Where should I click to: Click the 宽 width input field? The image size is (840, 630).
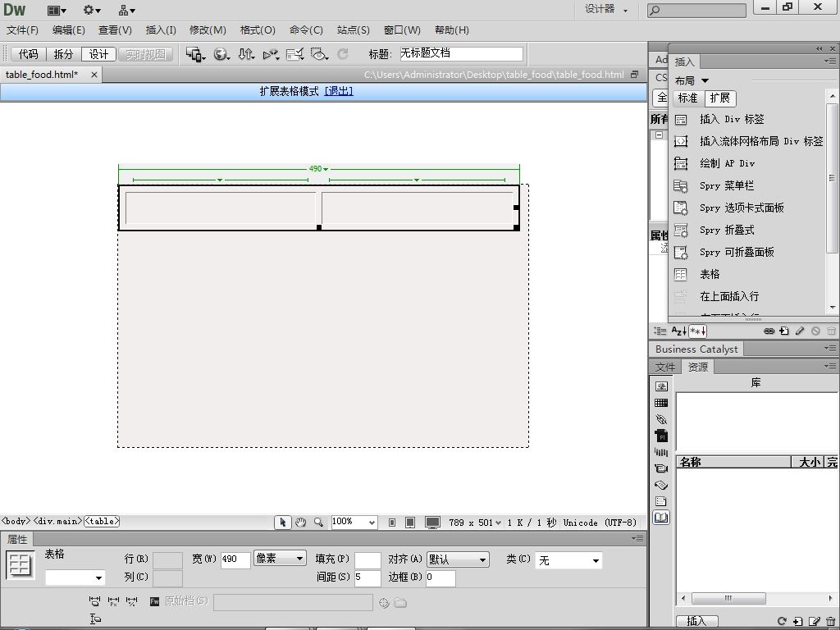235,559
